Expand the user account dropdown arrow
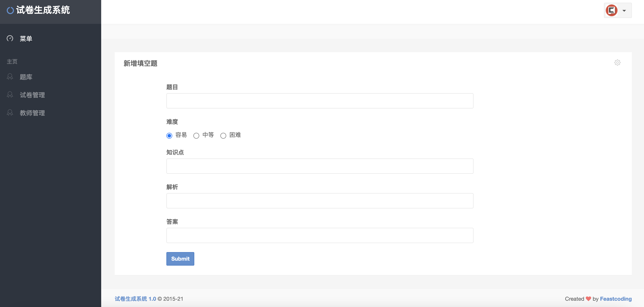644x307 pixels. (x=624, y=11)
